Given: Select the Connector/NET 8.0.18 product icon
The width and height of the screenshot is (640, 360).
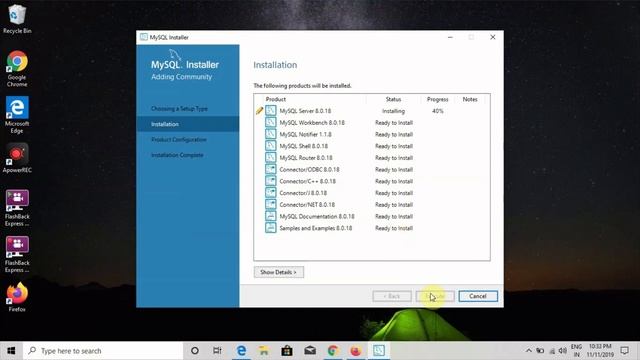Looking at the screenshot, I should (x=271, y=204).
